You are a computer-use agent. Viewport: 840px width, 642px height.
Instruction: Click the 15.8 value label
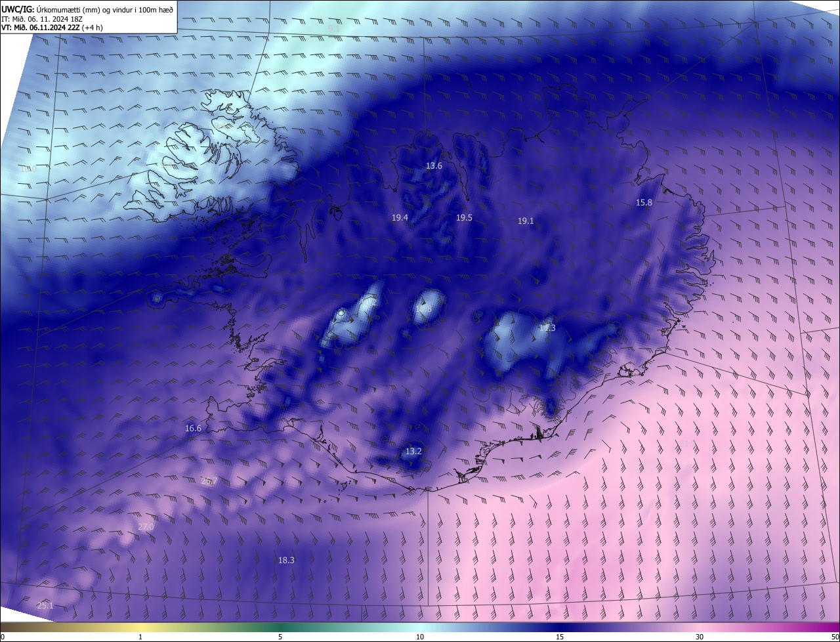[644, 203]
